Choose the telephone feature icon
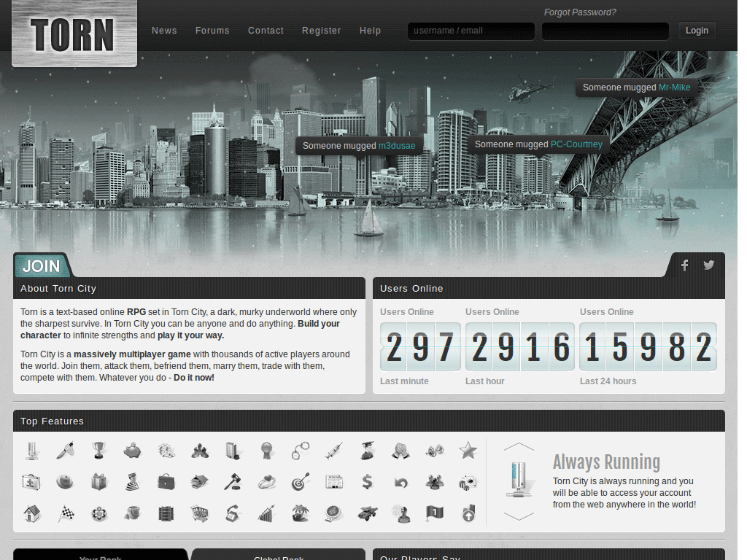 pyautogui.click(x=233, y=513)
